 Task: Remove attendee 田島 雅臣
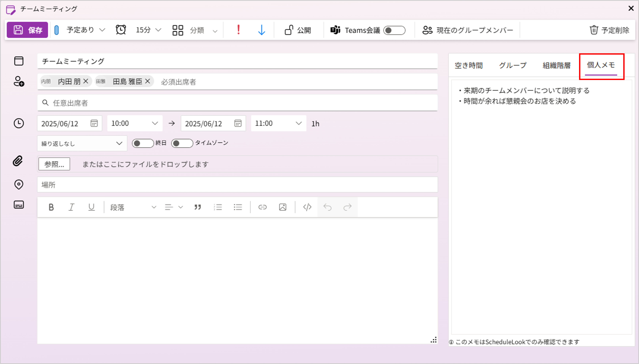click(148, 81)
